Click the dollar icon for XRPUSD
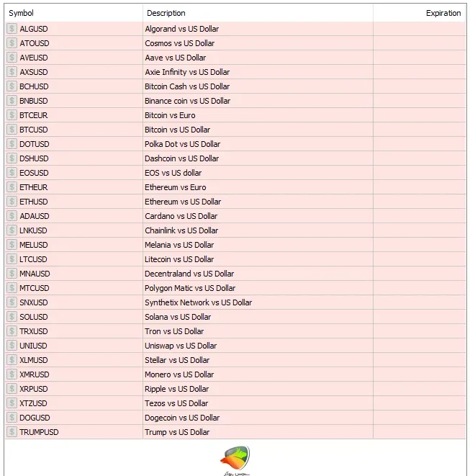This screenshot has width=470, height=476. pos(12,389)
